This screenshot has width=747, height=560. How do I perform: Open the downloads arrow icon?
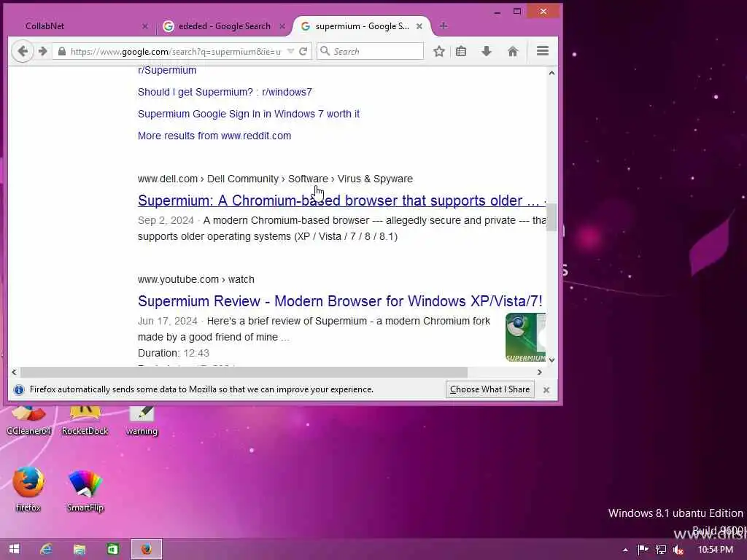pos(487,52)
